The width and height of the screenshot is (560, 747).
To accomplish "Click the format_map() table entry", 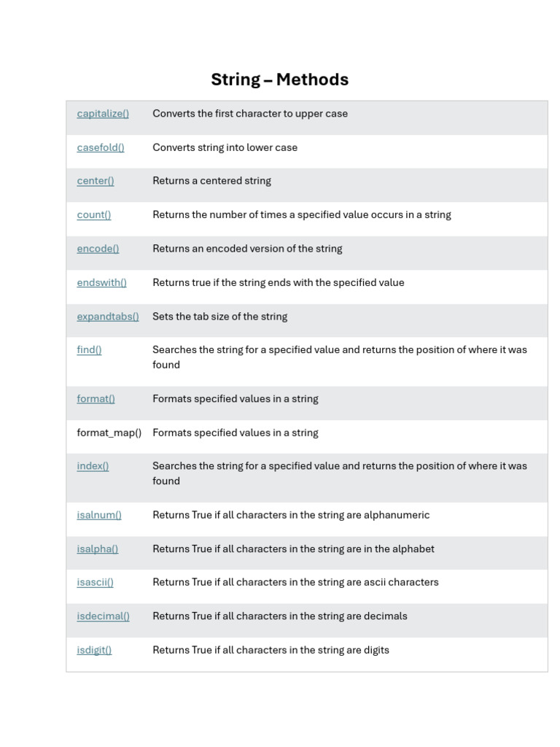I will 109,433.
